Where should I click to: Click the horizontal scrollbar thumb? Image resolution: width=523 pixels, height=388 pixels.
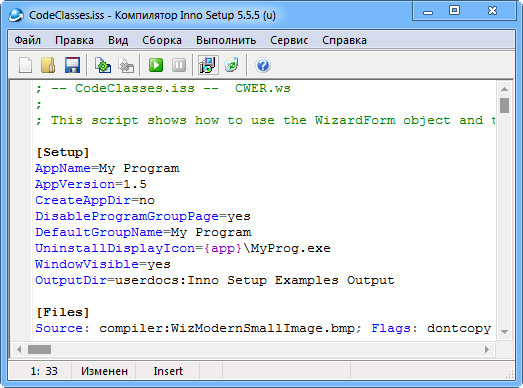39,349
